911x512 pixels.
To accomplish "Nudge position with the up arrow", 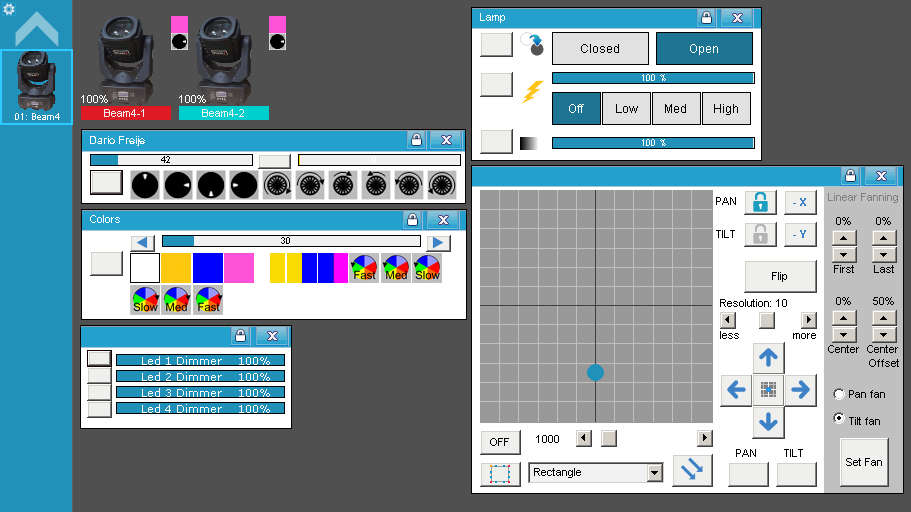I will coord(768,358).
